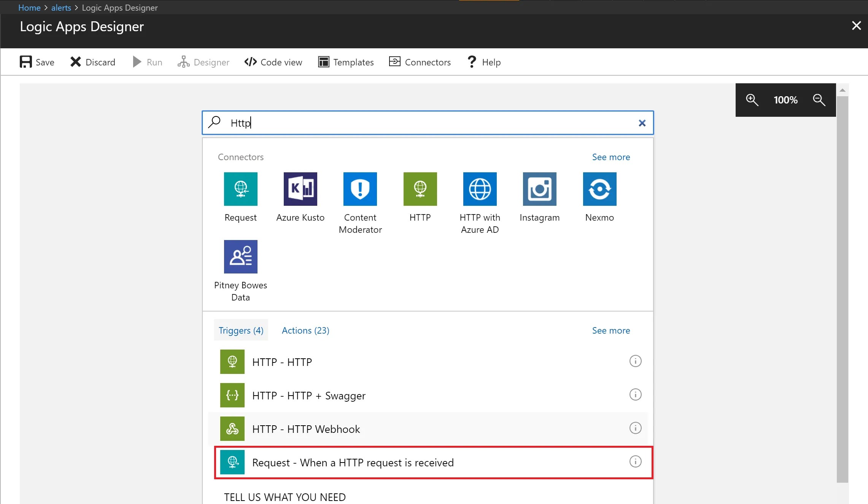Select the Content Moderator connector icon
Image resolution: width=868 pixels, height=504 pixels.
point(360,189)
